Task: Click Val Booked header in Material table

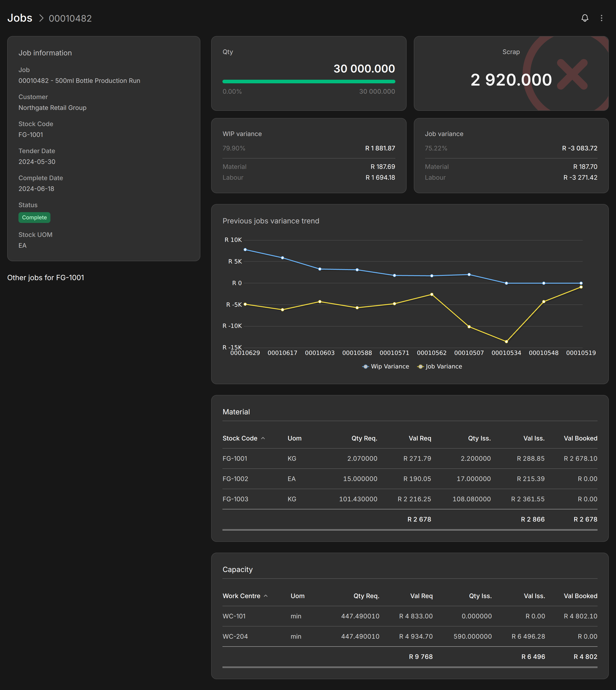Action: [580, 438]
